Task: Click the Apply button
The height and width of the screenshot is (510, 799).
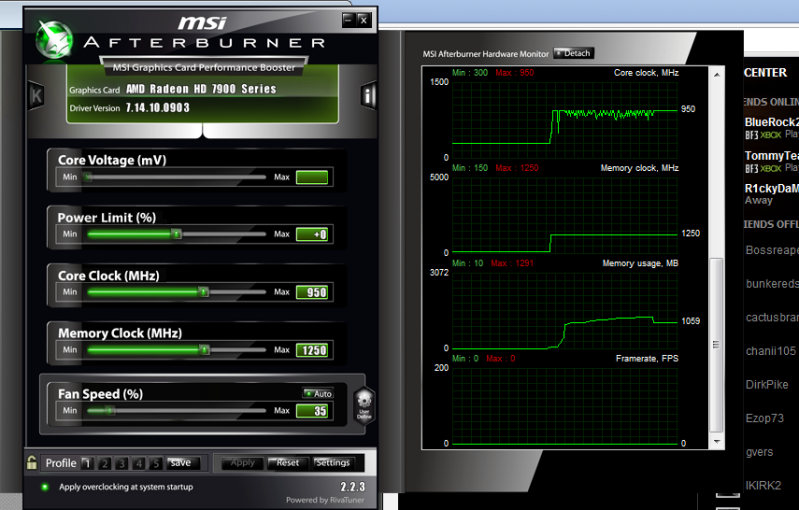Action: (243, 463)
